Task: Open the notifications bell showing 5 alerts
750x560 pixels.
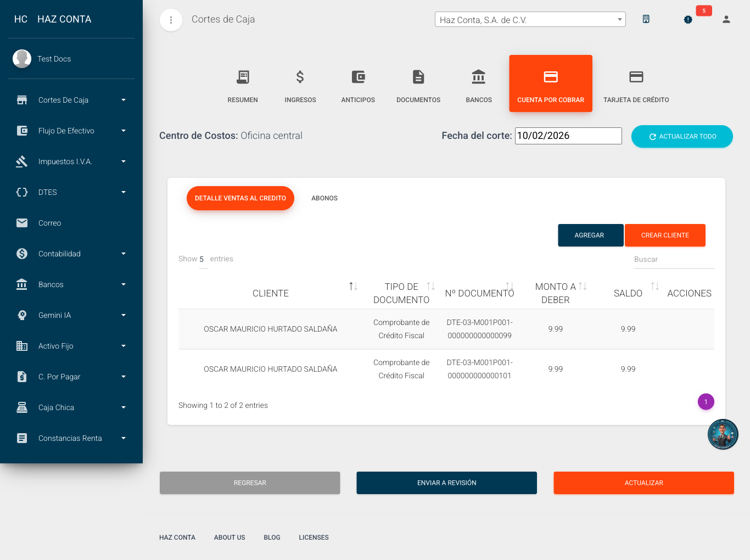Action: pos(687,19)
